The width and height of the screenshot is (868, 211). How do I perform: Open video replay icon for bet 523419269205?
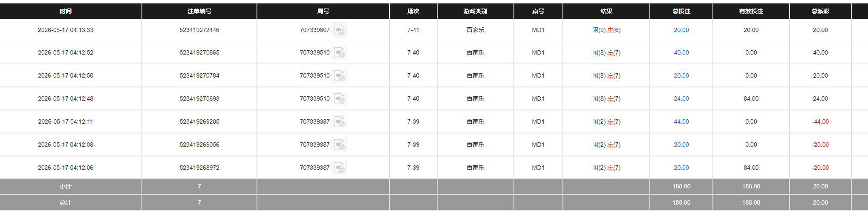pos(339,122)
